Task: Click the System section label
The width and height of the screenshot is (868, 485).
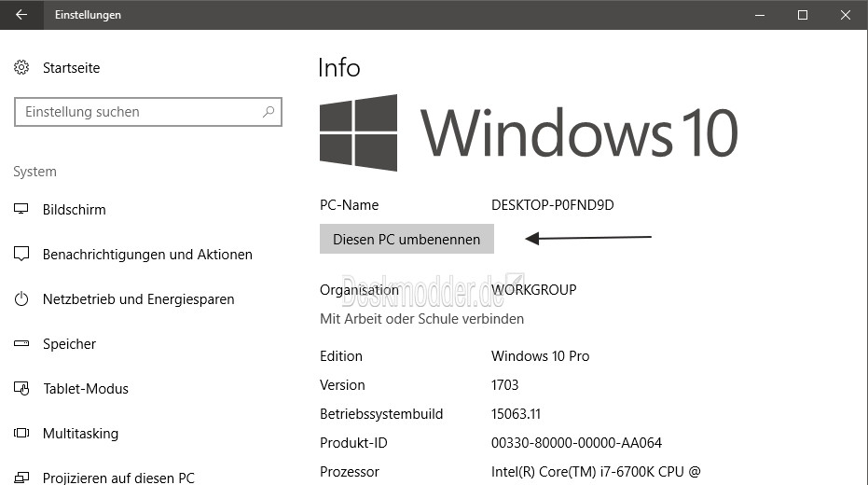Action: pos(34,172)
